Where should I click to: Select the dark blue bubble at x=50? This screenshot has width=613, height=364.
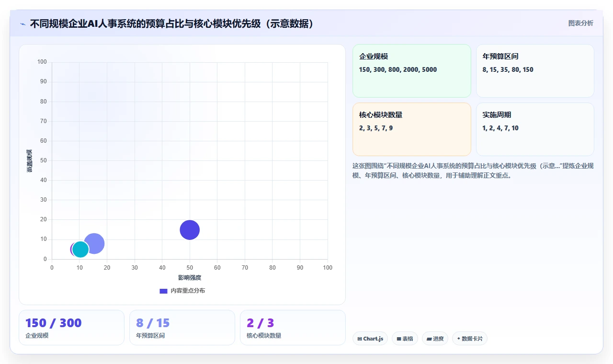(x=190, y=230)
